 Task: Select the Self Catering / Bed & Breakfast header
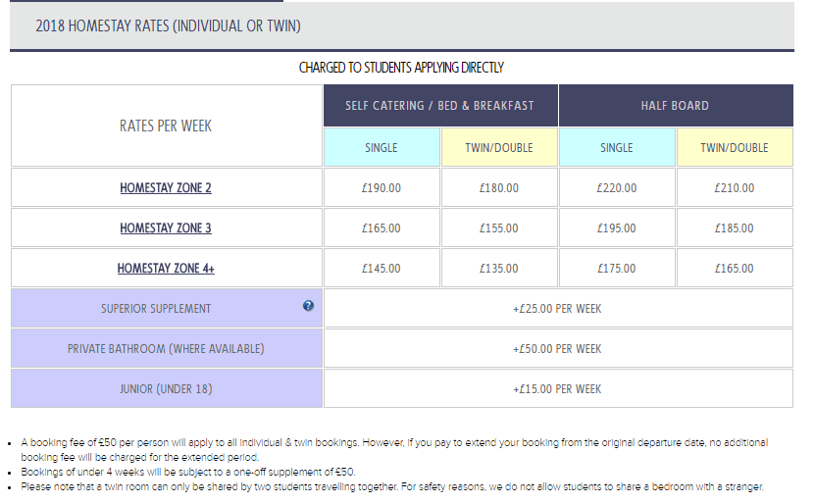[x=439, y=106]
